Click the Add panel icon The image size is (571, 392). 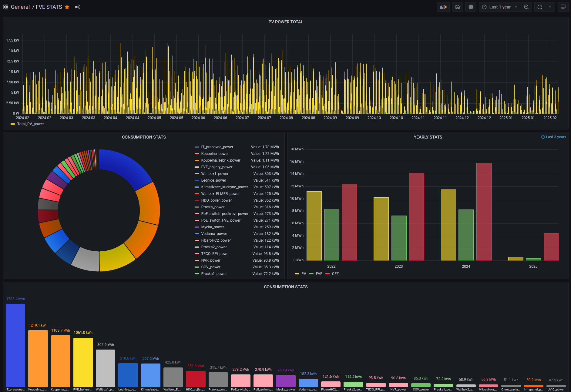[x=443, y=7]
